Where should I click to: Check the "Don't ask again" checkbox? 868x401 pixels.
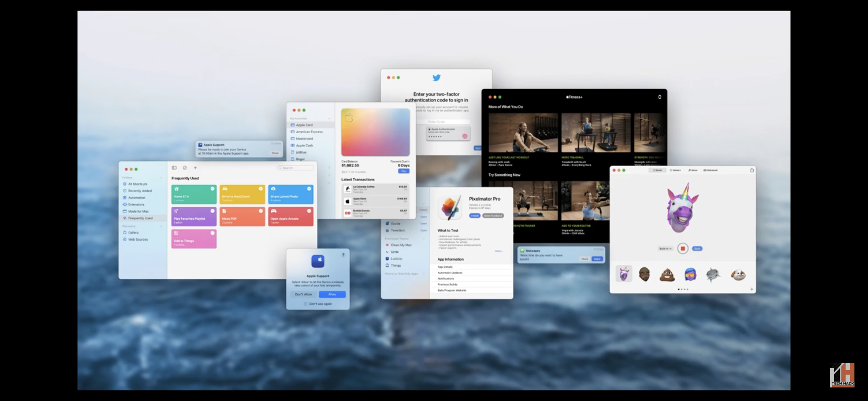pyautogui.click(x=306, y=304)
